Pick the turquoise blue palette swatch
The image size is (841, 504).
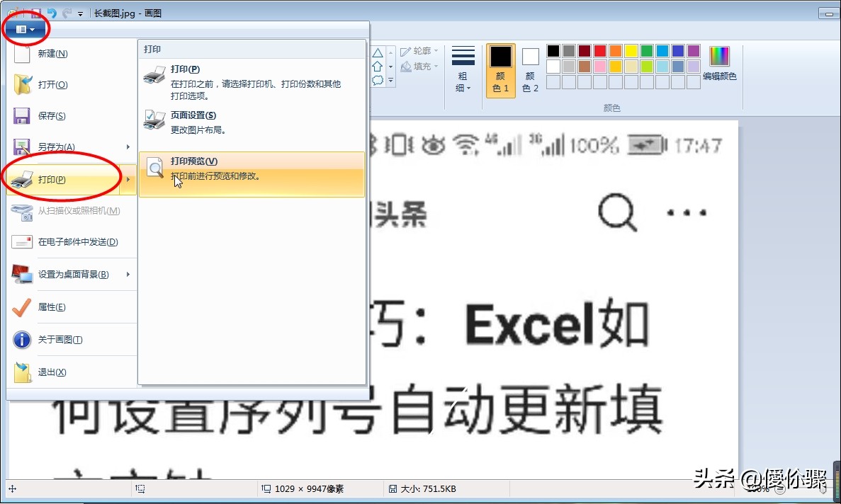click(662, 51)
